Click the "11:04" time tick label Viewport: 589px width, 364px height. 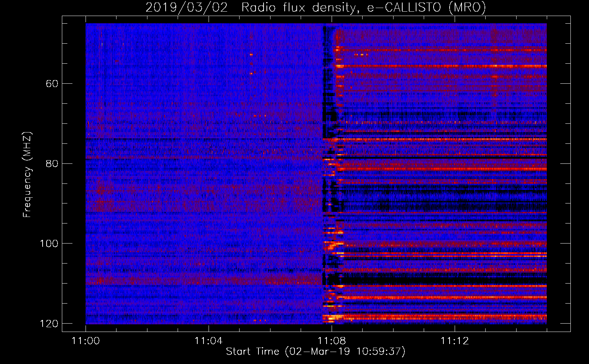pos(208,341)
